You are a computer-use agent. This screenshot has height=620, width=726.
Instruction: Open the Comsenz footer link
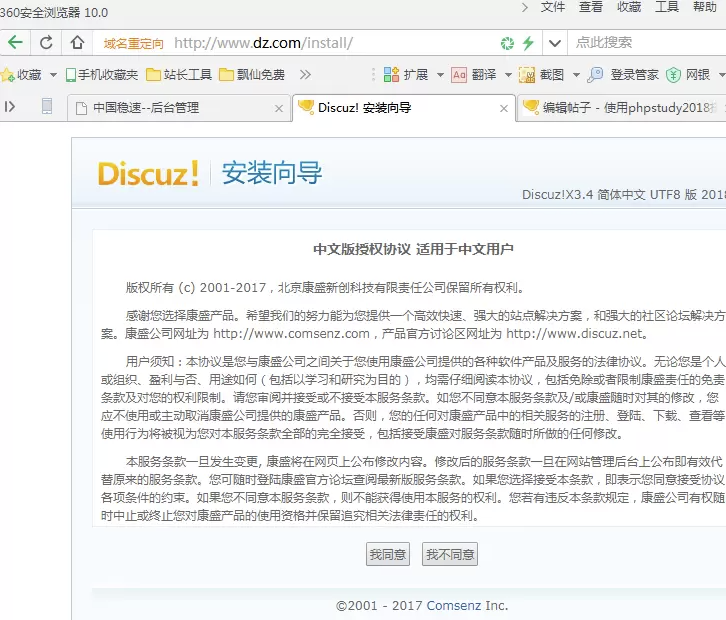coord(454,606)
